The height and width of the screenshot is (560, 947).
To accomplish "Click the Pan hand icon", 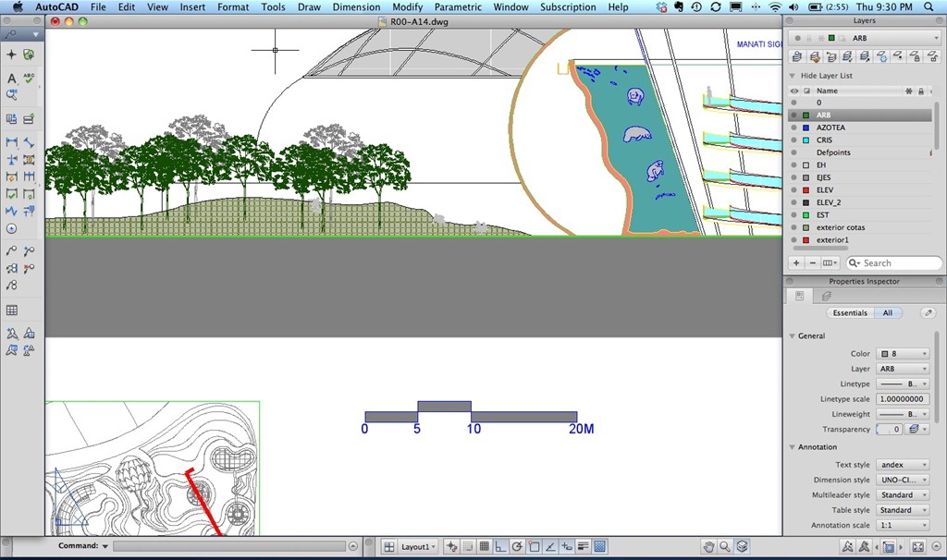I will tap(708, 546).
